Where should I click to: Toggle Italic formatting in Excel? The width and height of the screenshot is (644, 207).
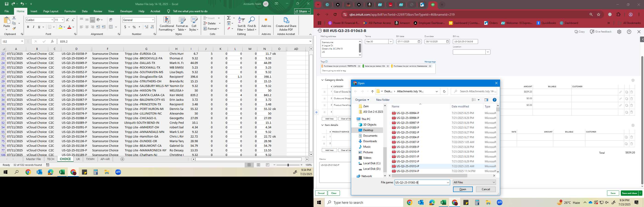34,27
